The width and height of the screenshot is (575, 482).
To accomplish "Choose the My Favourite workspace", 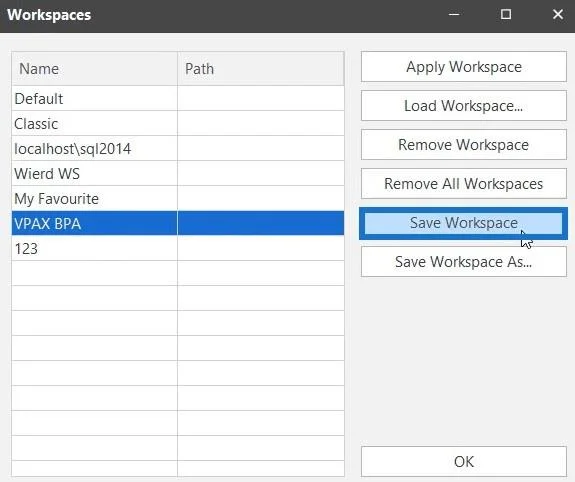I will 178,198.
